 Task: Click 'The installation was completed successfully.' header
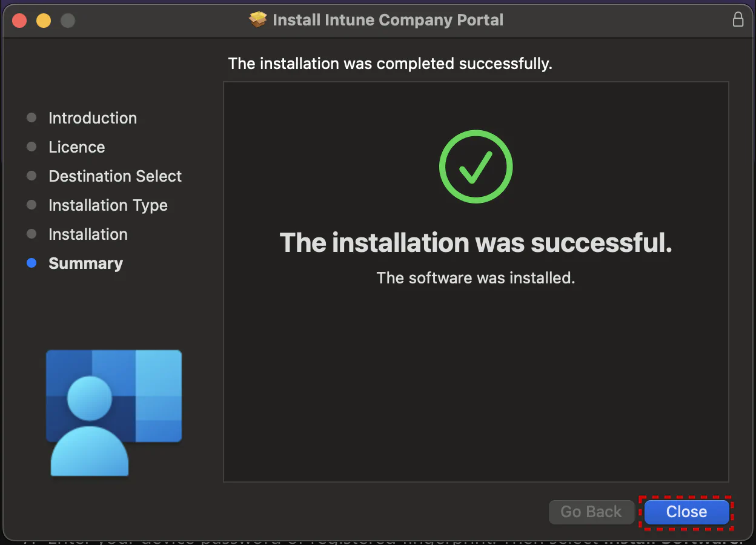coord(390,64)
